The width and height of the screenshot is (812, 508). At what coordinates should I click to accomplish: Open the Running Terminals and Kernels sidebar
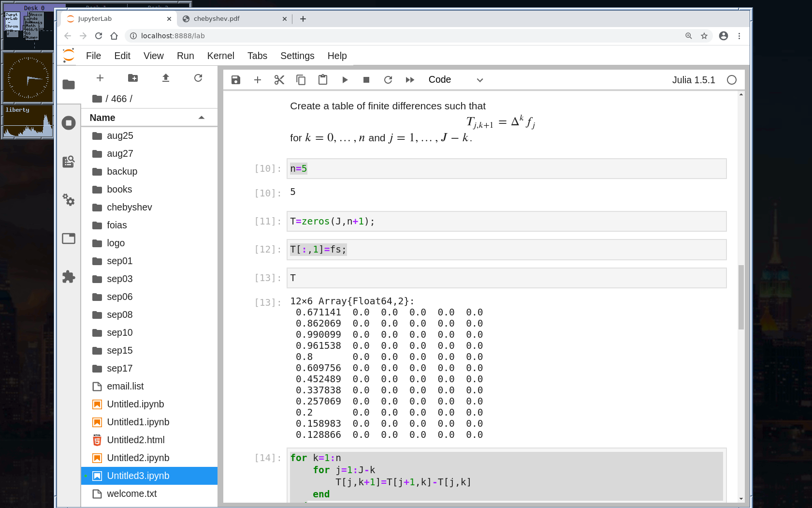pos(69,123)
